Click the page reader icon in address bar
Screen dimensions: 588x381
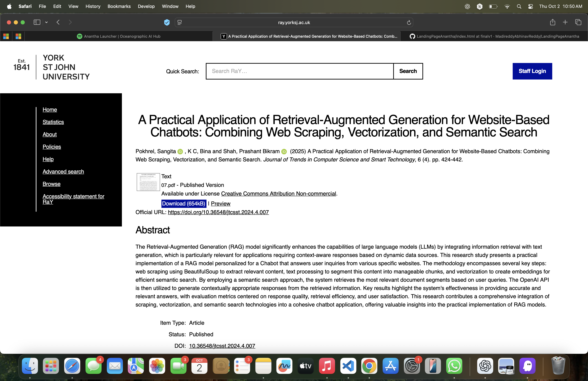(x=180, y=23)
